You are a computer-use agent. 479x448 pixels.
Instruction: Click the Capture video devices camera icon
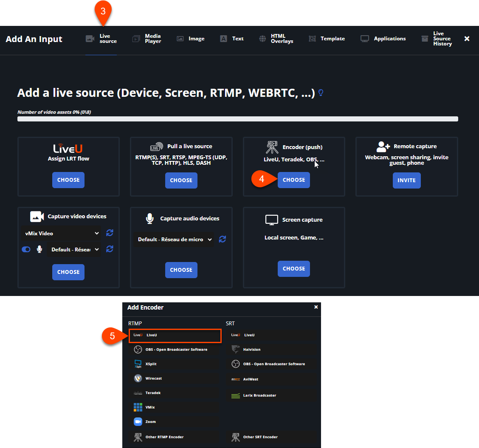[x=37, y=217]
